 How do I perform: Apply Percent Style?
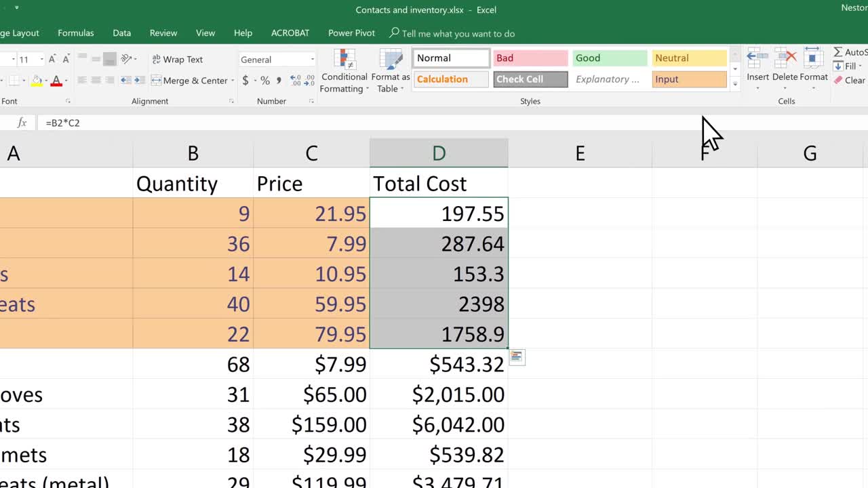[265, 81]
